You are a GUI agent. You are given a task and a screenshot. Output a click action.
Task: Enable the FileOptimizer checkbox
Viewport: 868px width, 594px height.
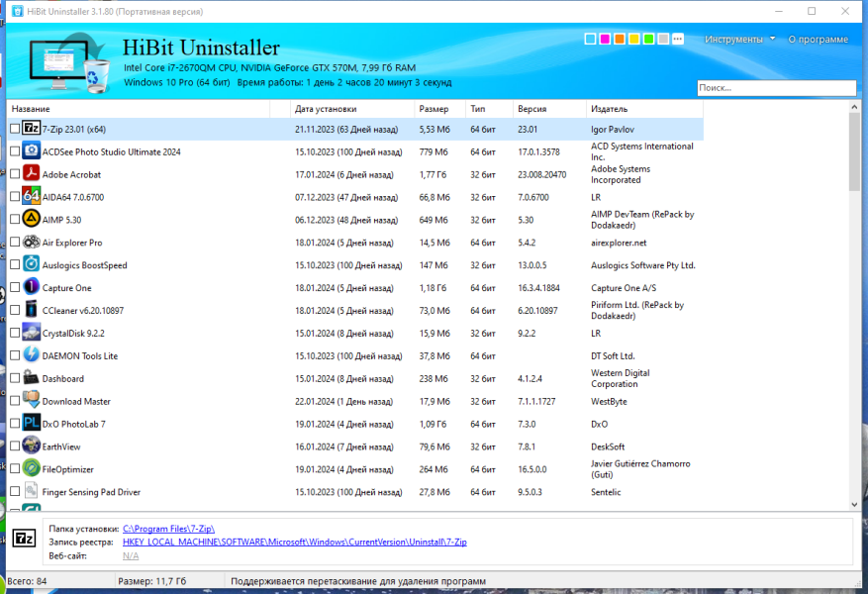(15, 469)
